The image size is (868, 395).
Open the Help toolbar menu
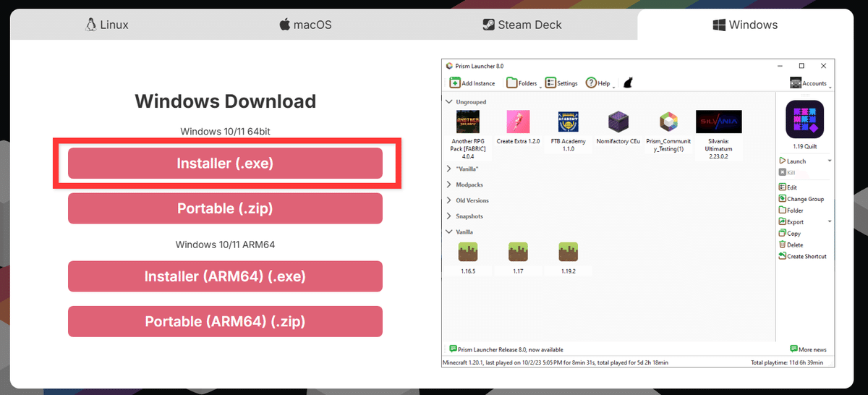point(600,83)
